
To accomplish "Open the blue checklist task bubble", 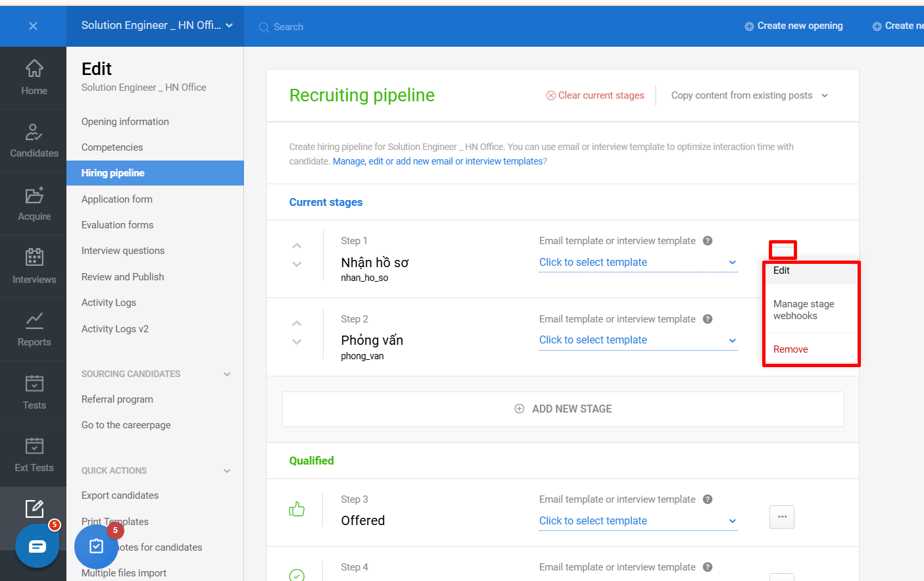I will pyautogui.click(x=96, y=546).
